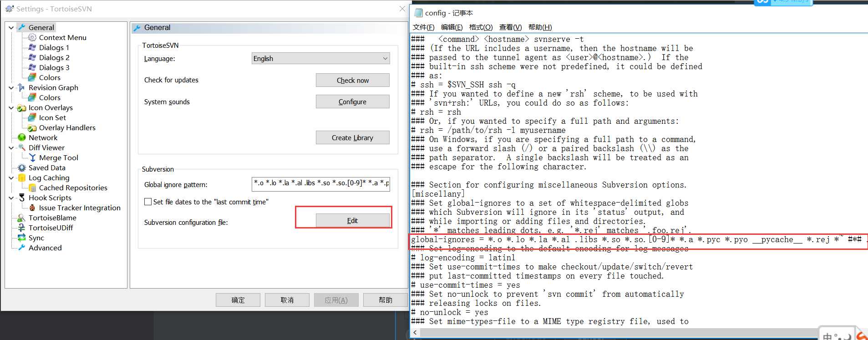868x340 pixels.
Task: Click Notepad horizontal scrollbar left arrow
Action: pos(415,333)
